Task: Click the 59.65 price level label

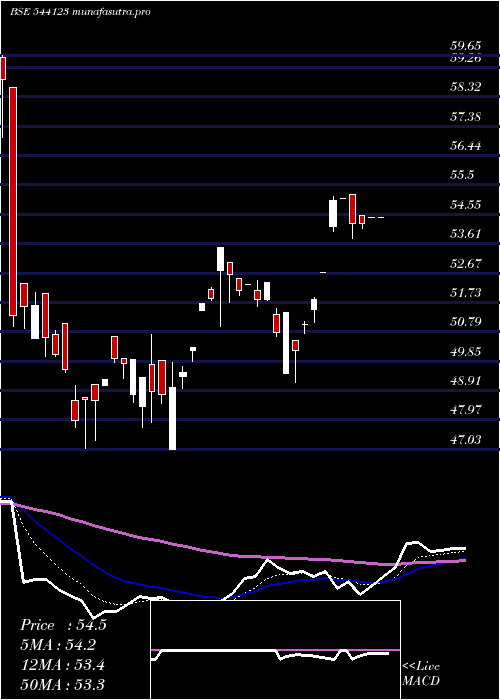Action: [465, 46]
